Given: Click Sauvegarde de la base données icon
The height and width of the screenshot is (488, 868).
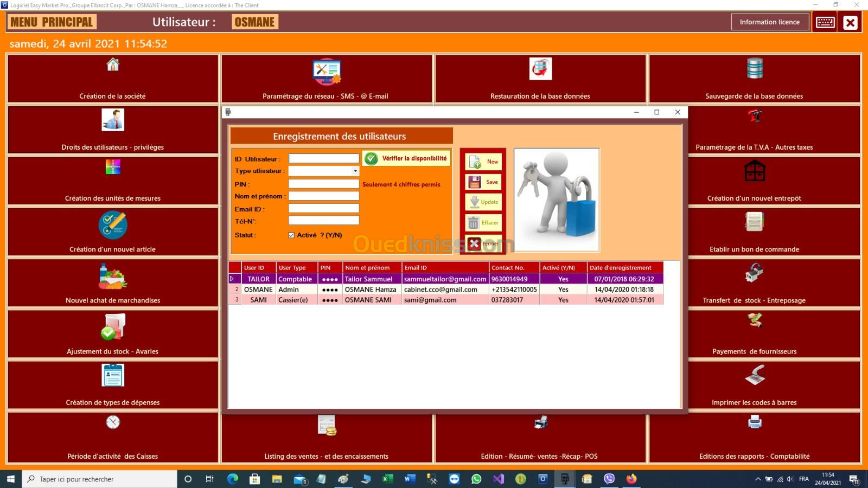Looking at the screenshot, I should [754, 69].
